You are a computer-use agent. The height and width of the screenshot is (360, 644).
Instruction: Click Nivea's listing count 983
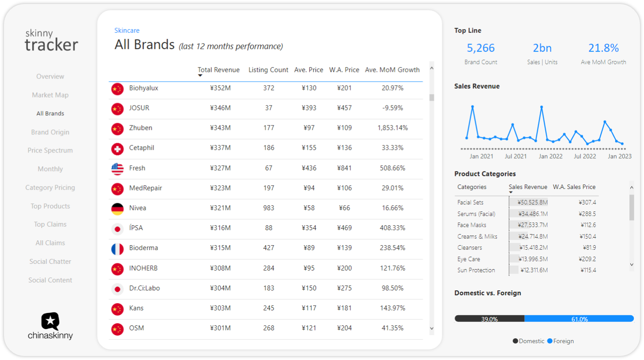click(268, 208)
